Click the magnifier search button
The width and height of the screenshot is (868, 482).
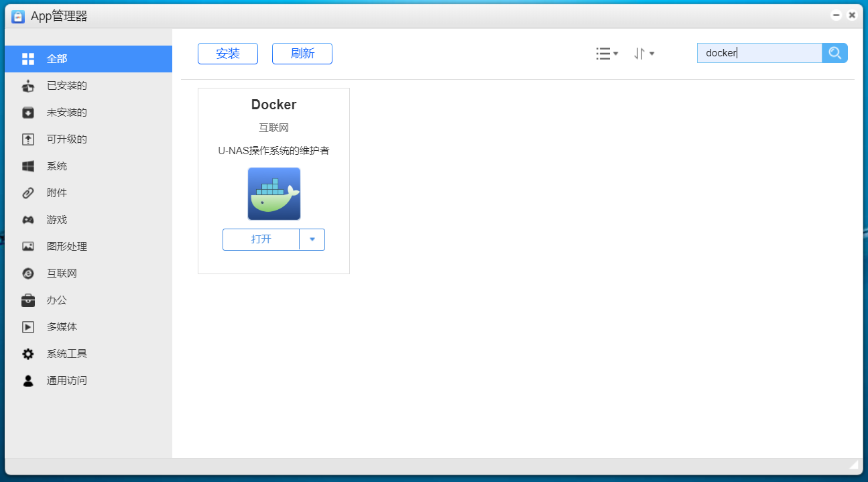click(834, 53)
